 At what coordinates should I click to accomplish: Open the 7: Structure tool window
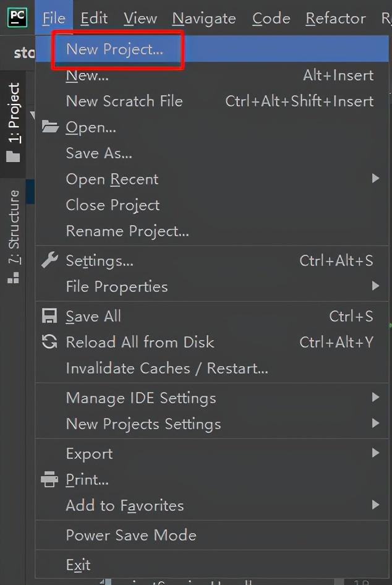14,237
